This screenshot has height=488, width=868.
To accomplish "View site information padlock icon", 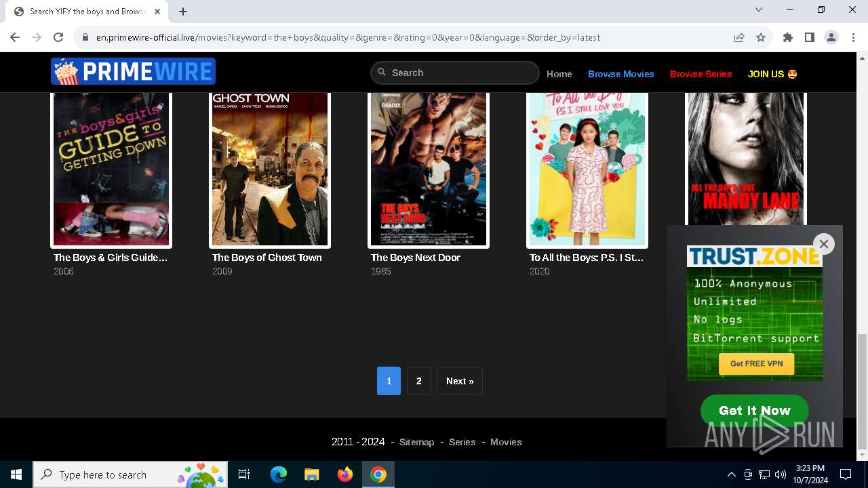I will [x=85, y=37].
